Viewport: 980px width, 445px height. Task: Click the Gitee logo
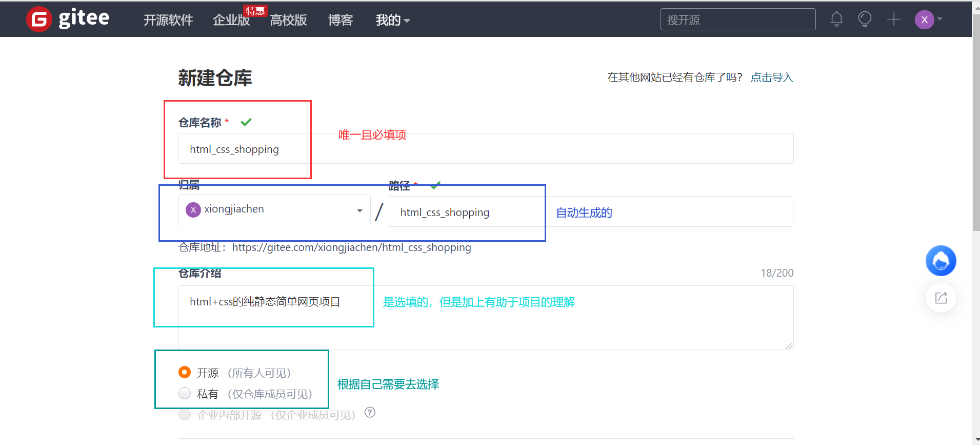(x=68, y=19)
